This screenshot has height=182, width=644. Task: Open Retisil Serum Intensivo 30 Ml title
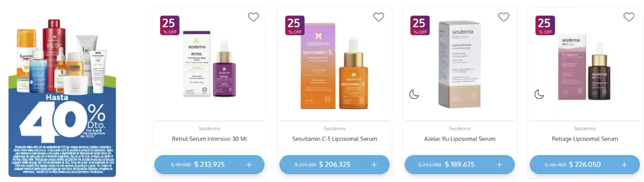coord(209,139)
